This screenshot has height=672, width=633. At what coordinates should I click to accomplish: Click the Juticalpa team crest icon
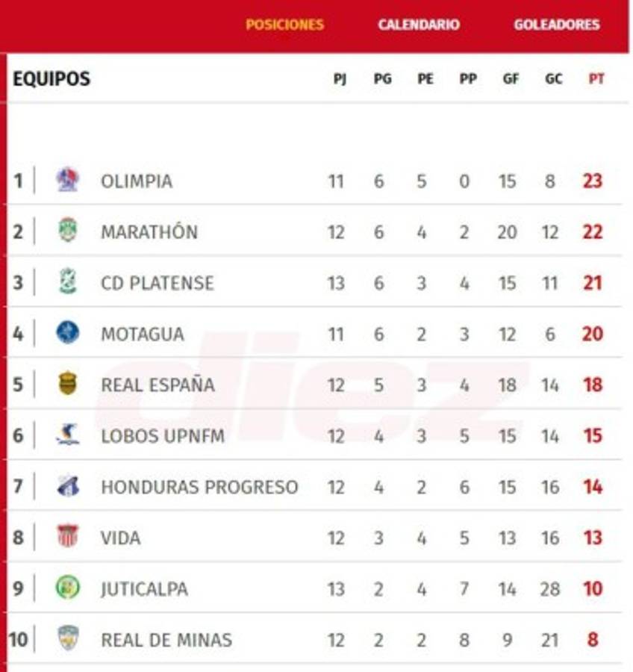[x=68, y=588]
